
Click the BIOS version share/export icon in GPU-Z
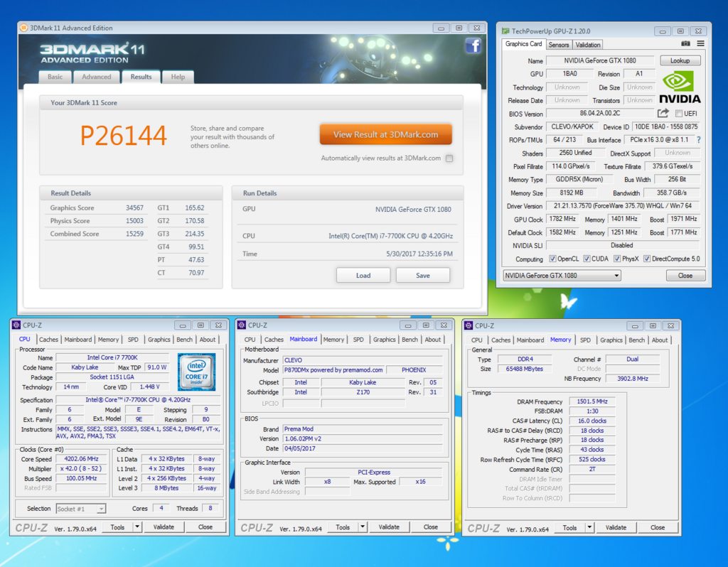[x=663, y=113]
